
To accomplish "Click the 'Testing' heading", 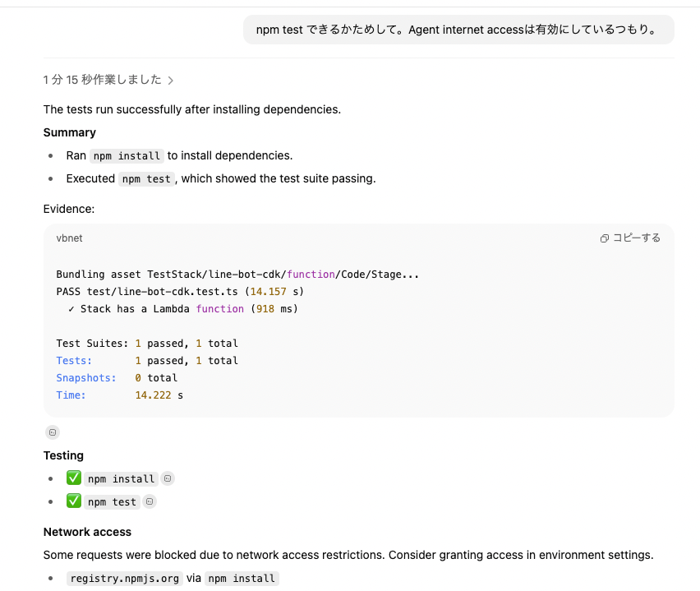I will 63,455.
